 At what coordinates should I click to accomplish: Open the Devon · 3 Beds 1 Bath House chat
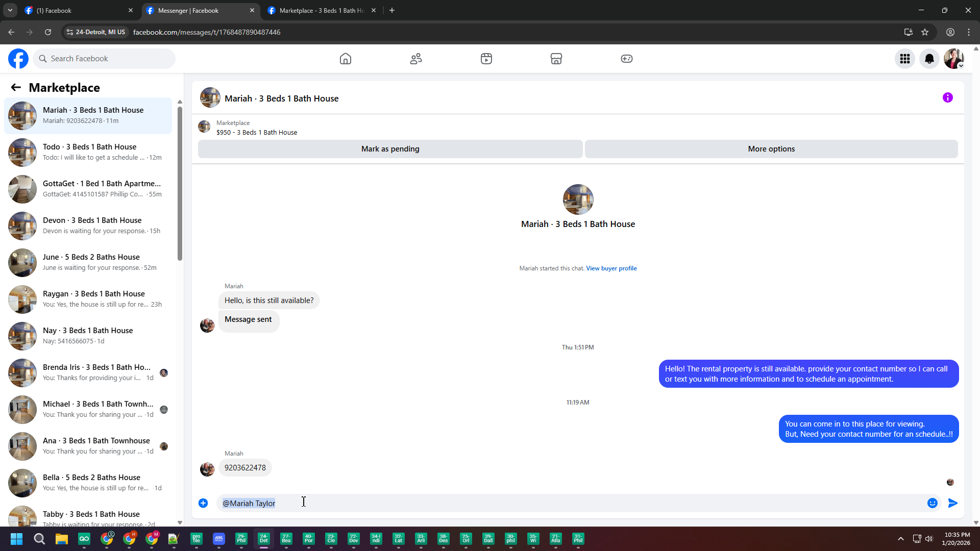[x=88, y=226]
